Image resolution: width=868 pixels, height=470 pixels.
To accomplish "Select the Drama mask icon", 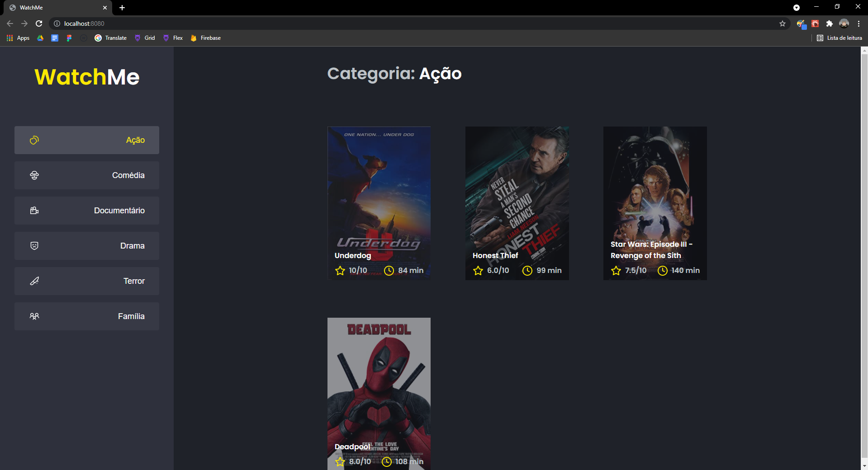I will click(34, 246).
